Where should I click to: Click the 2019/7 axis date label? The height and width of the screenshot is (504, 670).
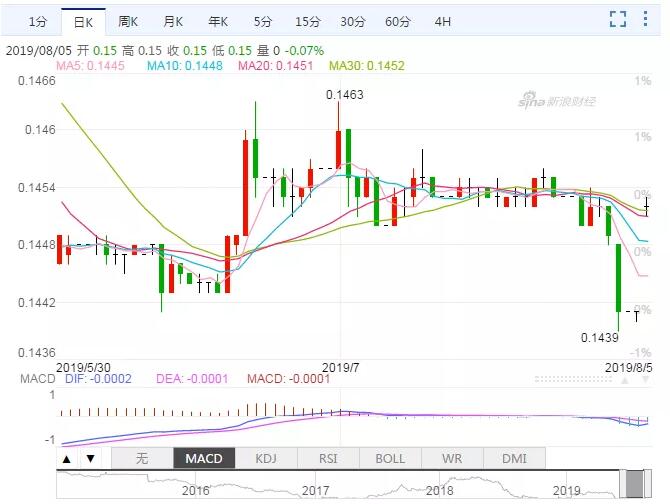(341, 367)
